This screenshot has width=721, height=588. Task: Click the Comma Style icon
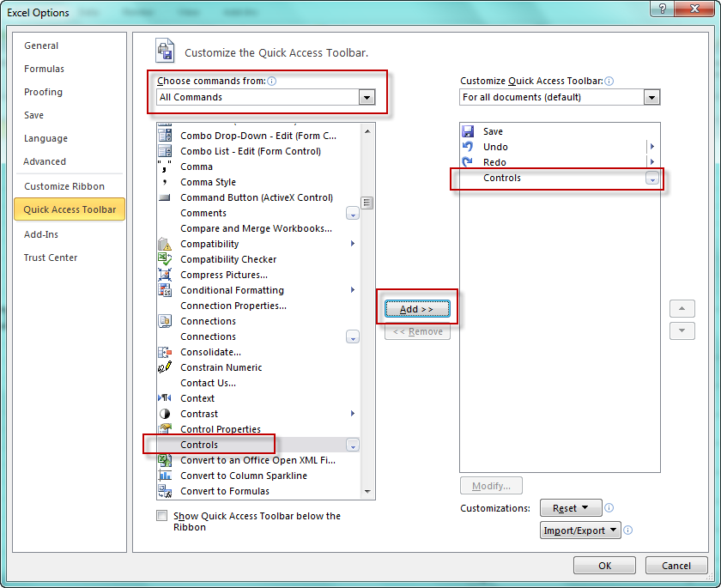point(165,182)
